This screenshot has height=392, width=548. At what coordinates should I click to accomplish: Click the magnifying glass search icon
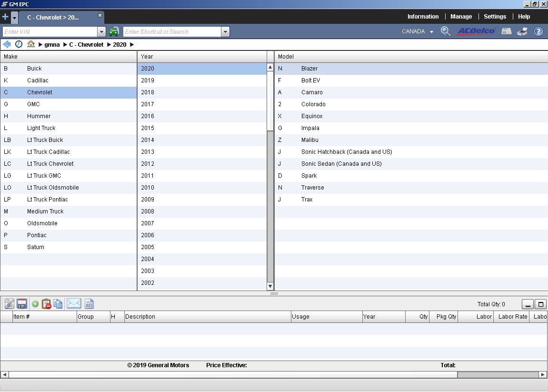pyautogui.click(x=446, y=31)
